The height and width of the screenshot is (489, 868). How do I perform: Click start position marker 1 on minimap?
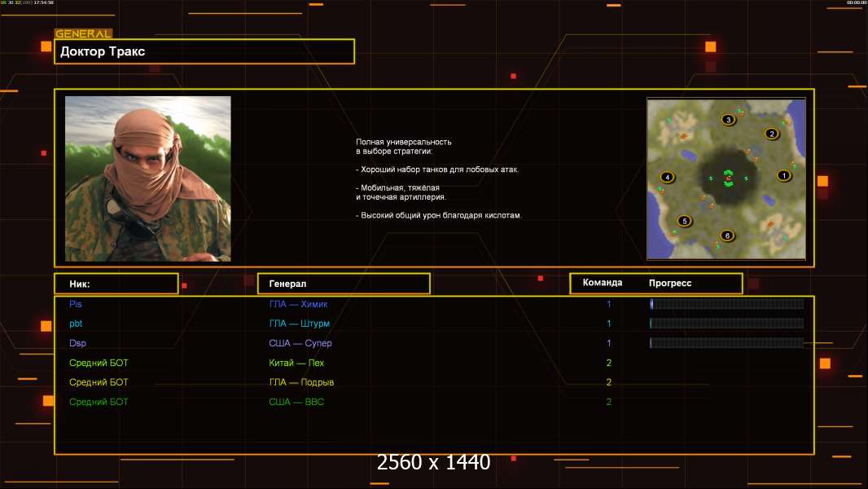coord(784,175)
